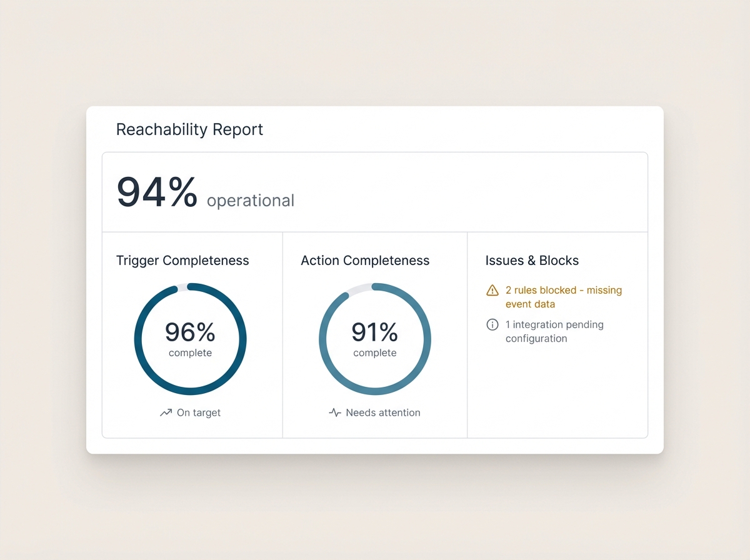Toggle the On target status indicator
750x560 pixels.
coord(190,412)
